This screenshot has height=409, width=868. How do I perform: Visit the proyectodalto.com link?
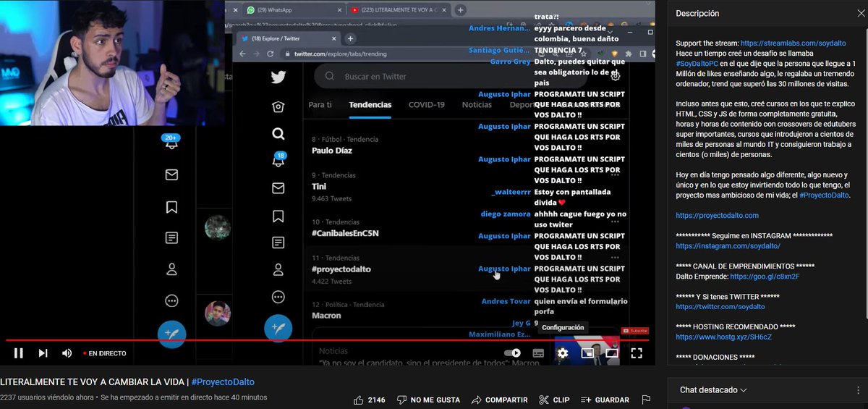point(717,216)
